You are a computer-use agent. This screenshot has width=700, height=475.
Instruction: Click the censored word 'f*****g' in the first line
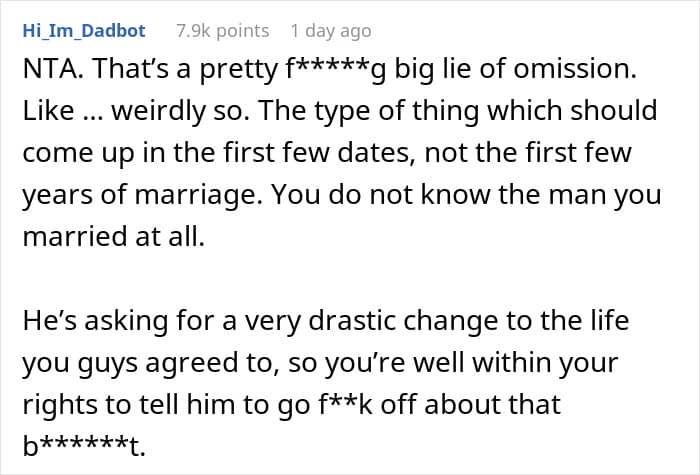click(x=338, y=70)
